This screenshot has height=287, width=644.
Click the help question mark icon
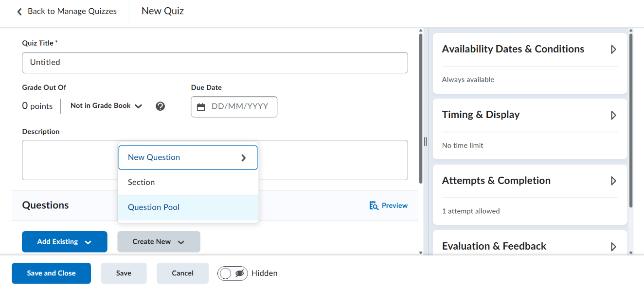[x=160, y=106]
